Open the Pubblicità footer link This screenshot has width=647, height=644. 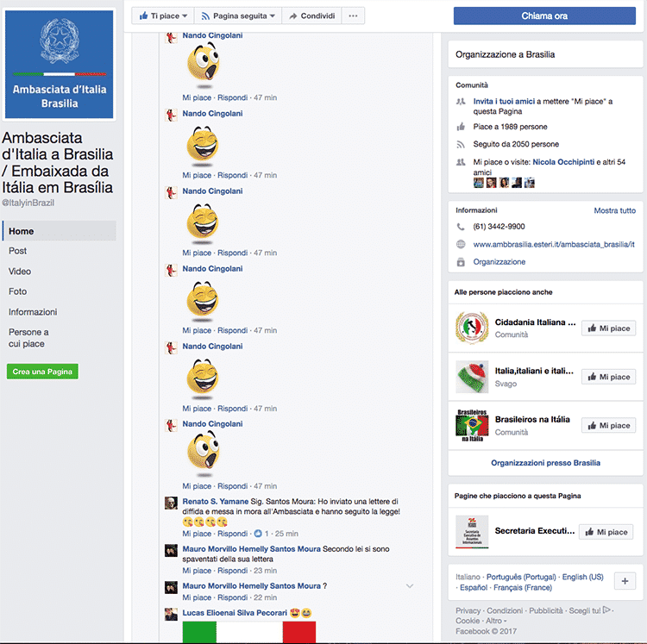point(546,610)
